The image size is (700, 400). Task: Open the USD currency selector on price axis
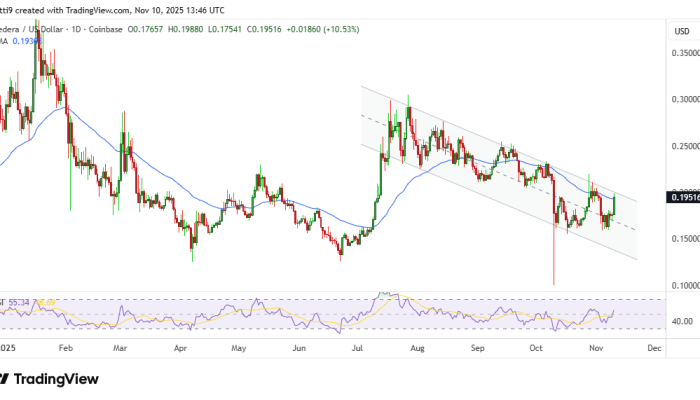coord(682,30)
